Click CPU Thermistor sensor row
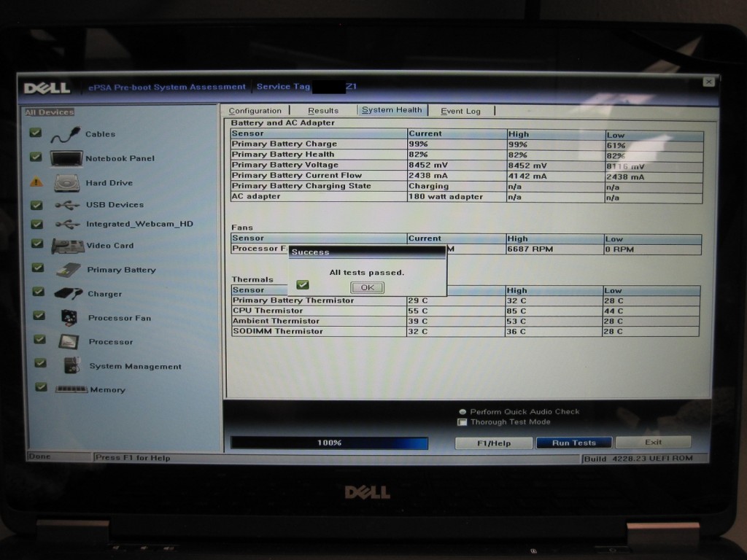This screenshot has width=747, height=560. [x=465, y=311]
